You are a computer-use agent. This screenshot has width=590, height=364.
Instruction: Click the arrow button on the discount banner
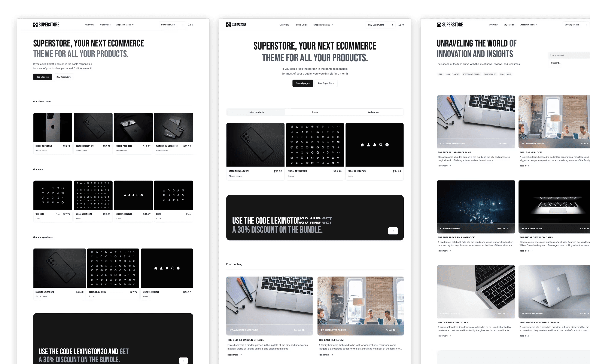click(393, 231)
